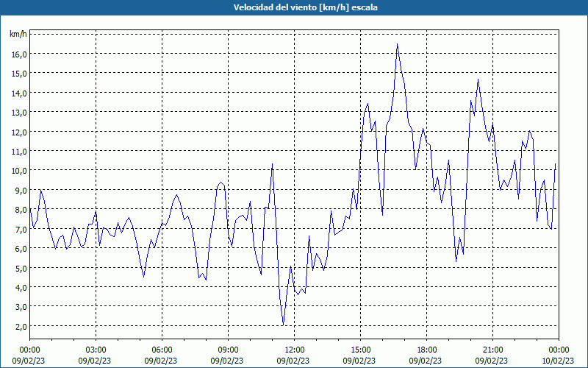This screenshot has height=368, width=588.
Task: Click the wind speed peak above 16 km/h
Action: [397, 44]
